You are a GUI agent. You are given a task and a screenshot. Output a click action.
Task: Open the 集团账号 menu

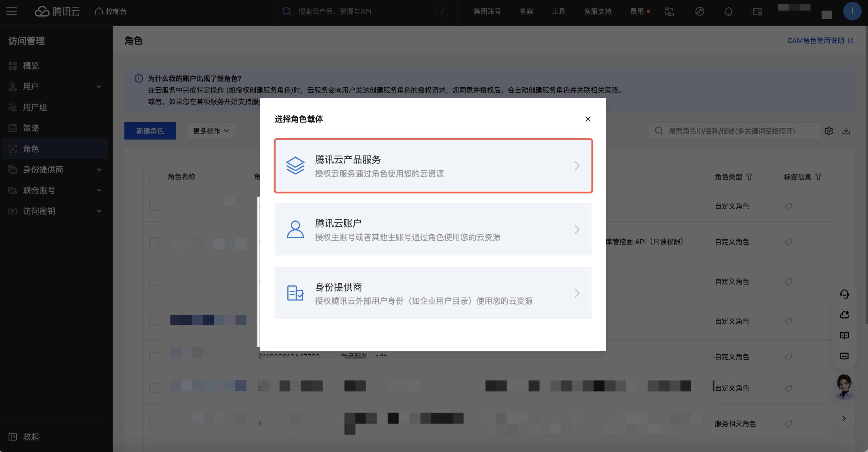pyautogui.click(x=487, y=11)
